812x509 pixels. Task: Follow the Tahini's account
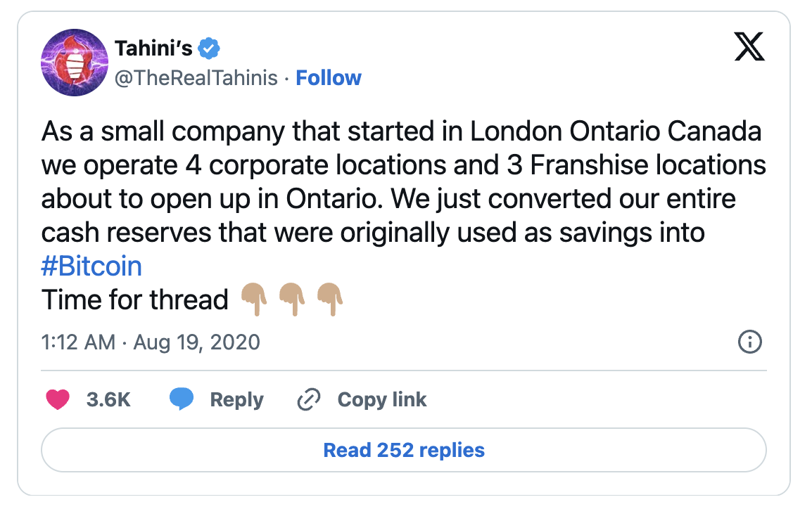[329, 78]
